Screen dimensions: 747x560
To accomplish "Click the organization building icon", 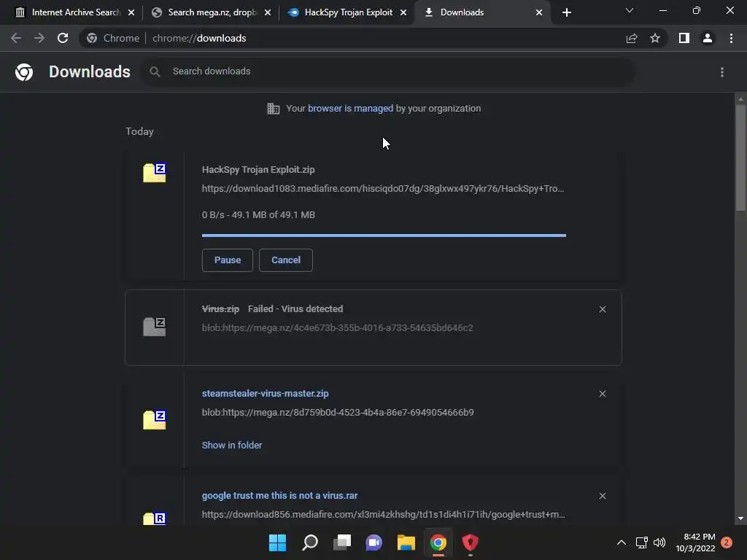I will (274, 109).
